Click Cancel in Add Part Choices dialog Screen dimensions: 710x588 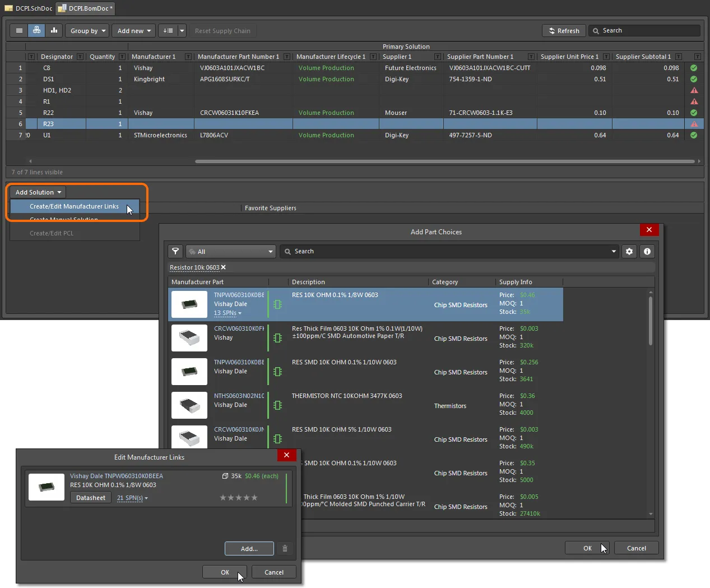tap(637, 548)
